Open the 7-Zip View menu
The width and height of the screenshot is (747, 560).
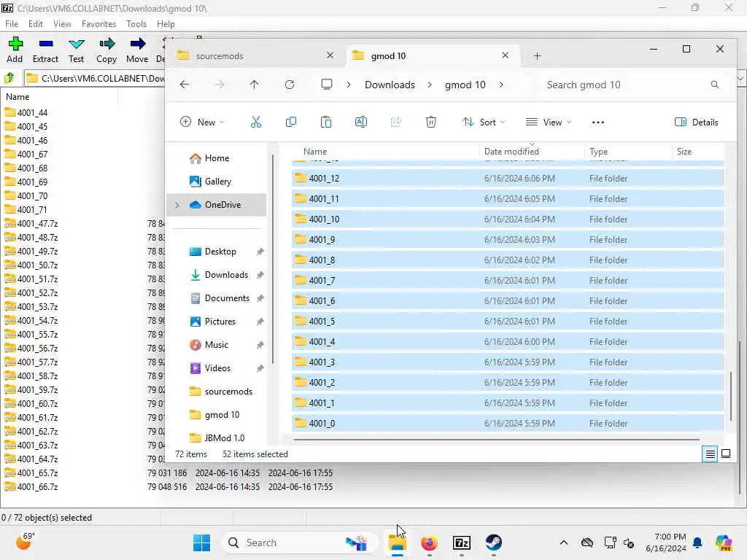[62, 24]
